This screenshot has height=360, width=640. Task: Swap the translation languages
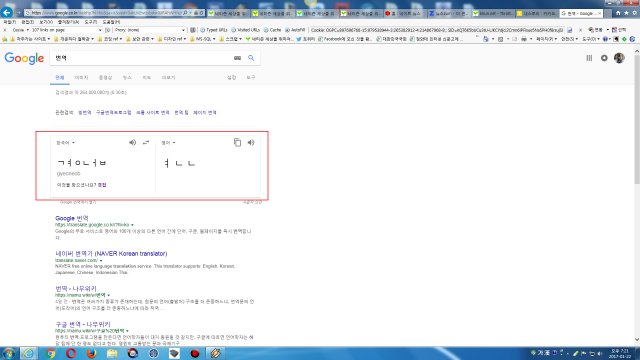[x=146, y=142]
